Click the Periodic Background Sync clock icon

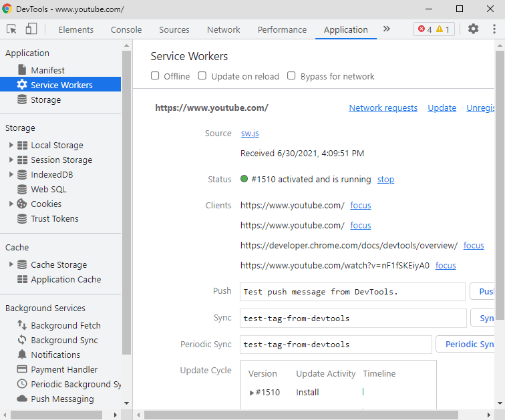coord(22,384)
